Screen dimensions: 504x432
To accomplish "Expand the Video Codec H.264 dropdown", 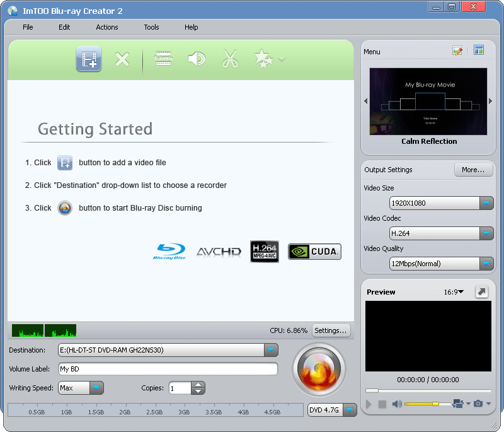I will point(486,233).
